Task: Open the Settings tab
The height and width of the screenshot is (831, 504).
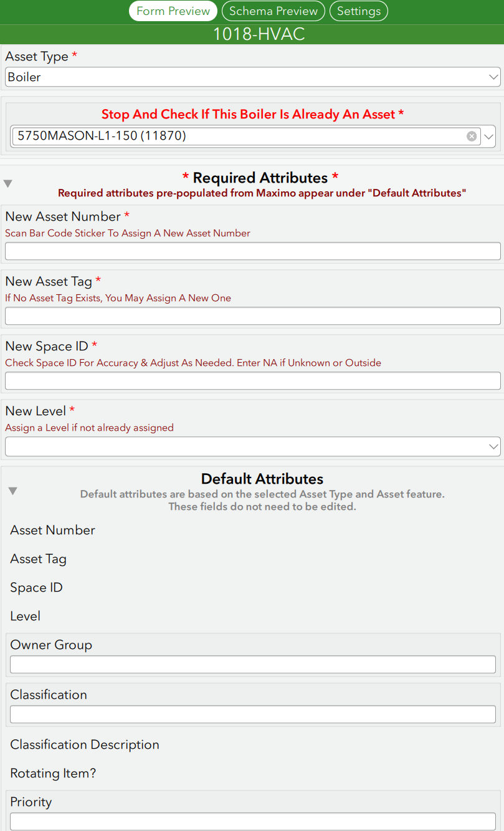Action: 359,11
